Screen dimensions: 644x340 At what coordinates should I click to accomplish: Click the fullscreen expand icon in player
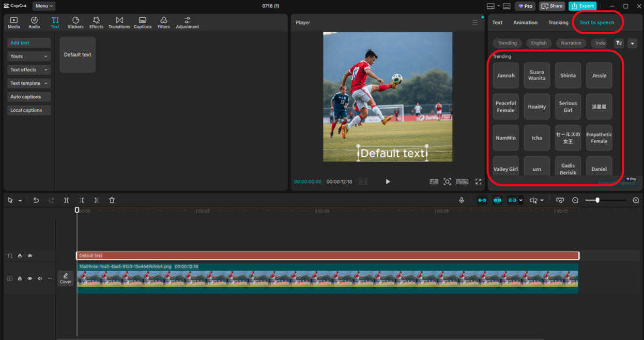click(478, 182)
